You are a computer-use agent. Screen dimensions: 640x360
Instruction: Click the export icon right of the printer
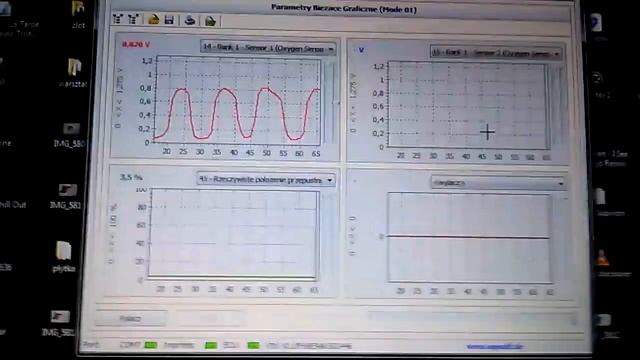210,21
